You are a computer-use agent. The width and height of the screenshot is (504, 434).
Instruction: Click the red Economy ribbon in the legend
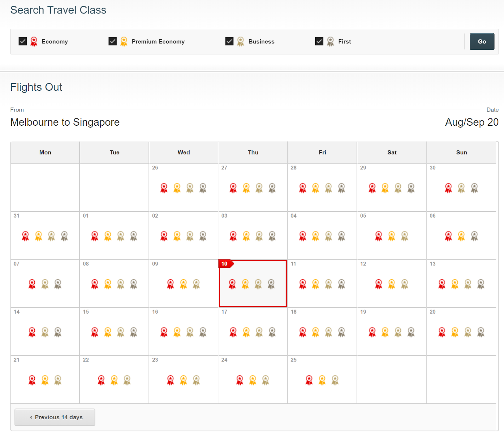[x=34, y=42]
